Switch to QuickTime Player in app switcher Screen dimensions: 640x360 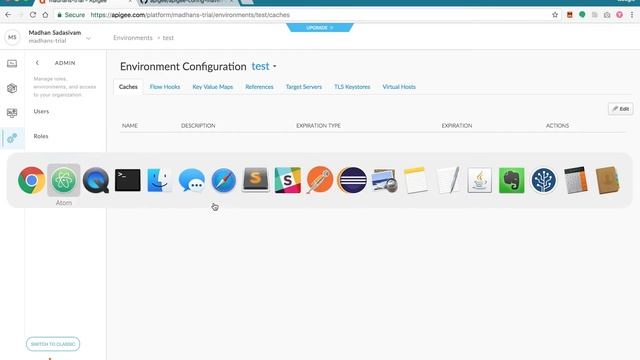click(96, 180)
